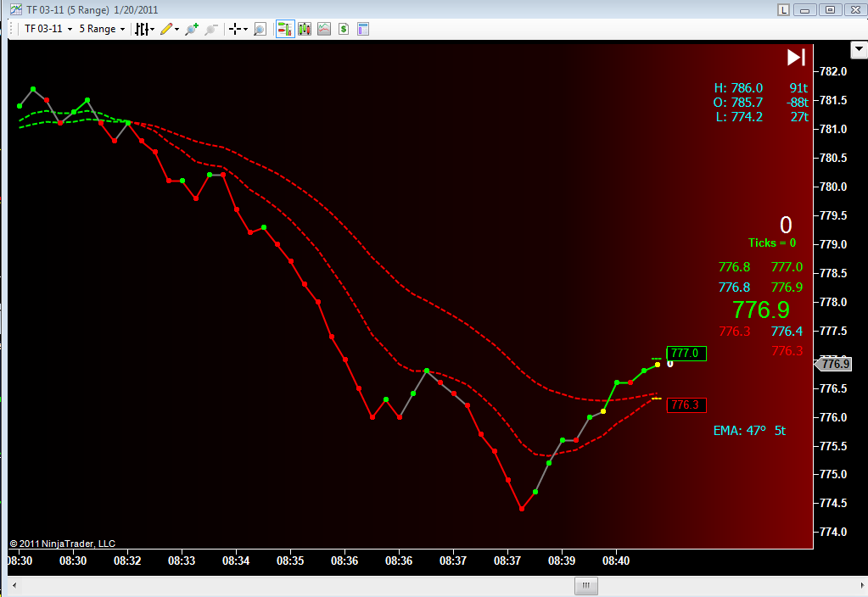Expand the chart style dropdown arrow

pyautogui.click(x=152, y=30)
